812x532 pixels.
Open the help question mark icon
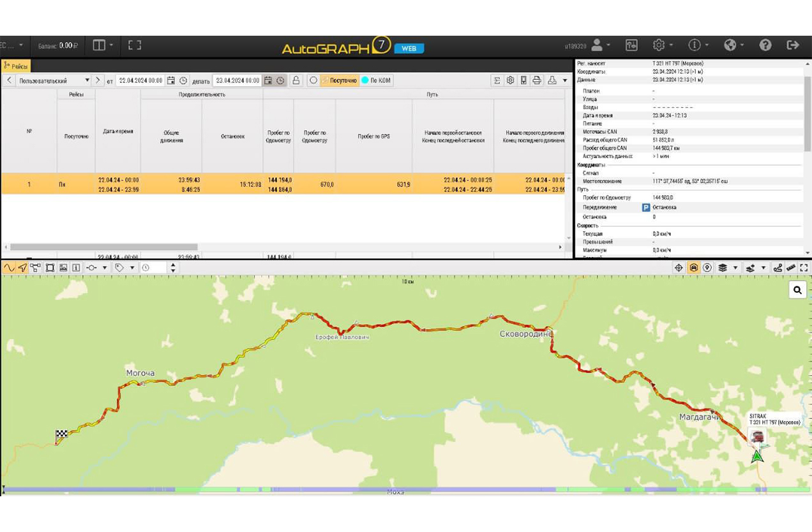(765, 45)
